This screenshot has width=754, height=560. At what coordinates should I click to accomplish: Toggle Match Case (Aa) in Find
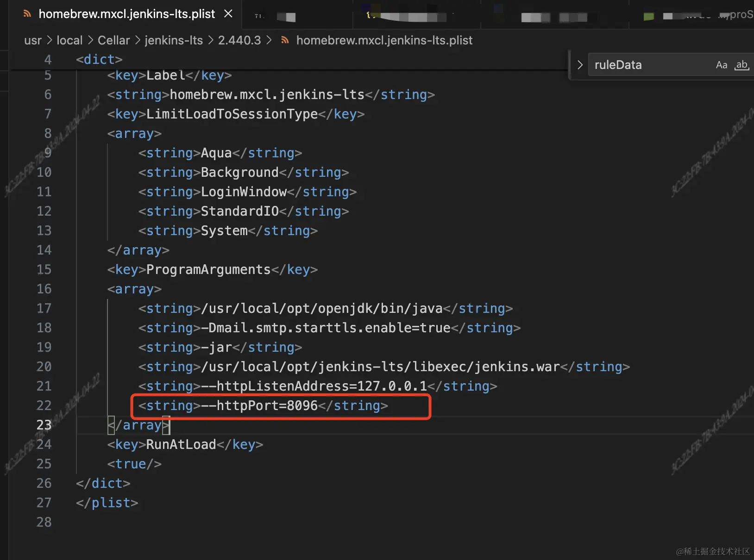[721, 65]
